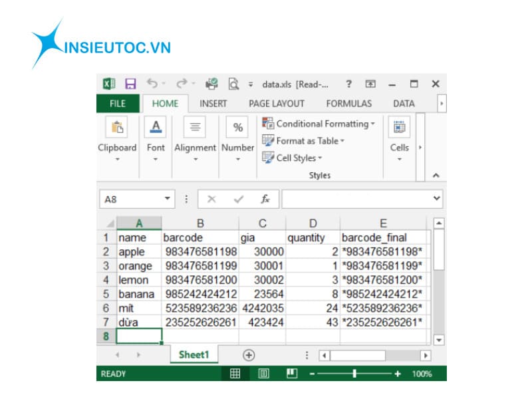This screenshot has width=532, height=399.
Task: Open the Font group icon
Action: [156, 127]
